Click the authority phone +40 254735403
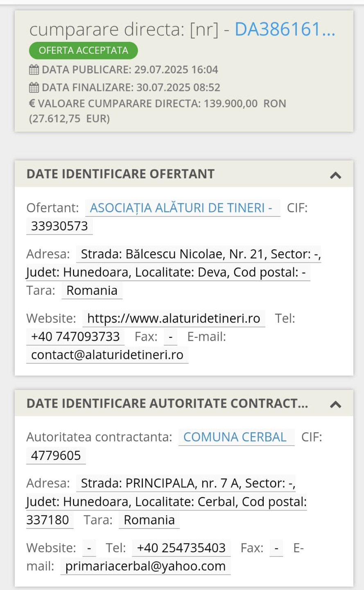Screen dimensions: 364x590 [x=181, y=548]
